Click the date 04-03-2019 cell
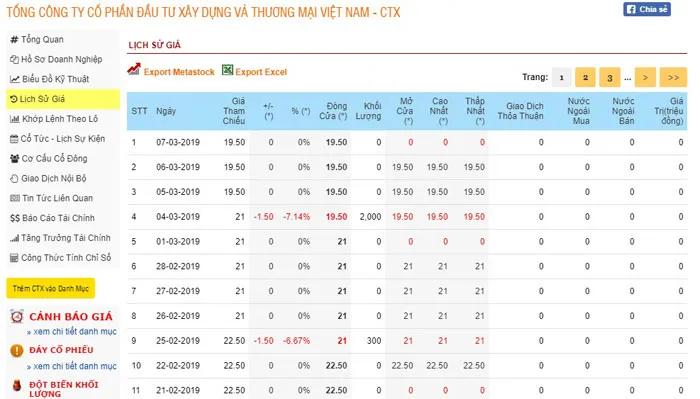700x399 pixels. [178, 217]
